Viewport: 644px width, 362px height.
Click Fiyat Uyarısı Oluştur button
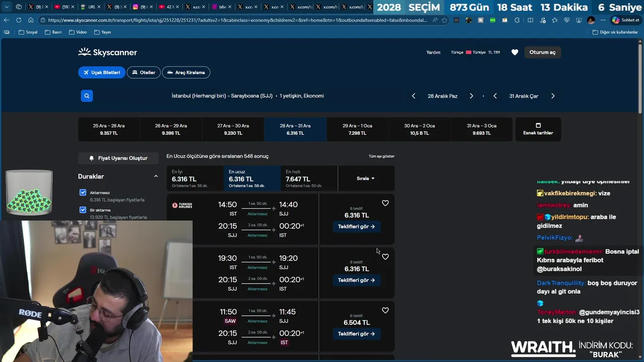[118, 158]
